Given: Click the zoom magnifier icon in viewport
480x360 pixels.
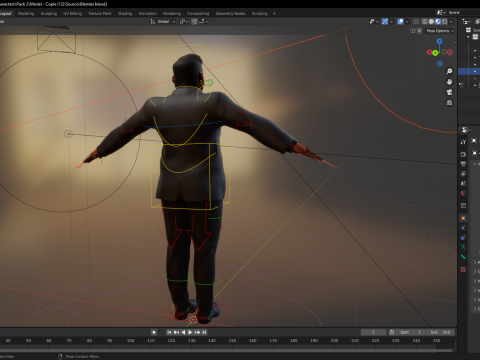Looking at the screenshot, I should click(x=449, y=71).
